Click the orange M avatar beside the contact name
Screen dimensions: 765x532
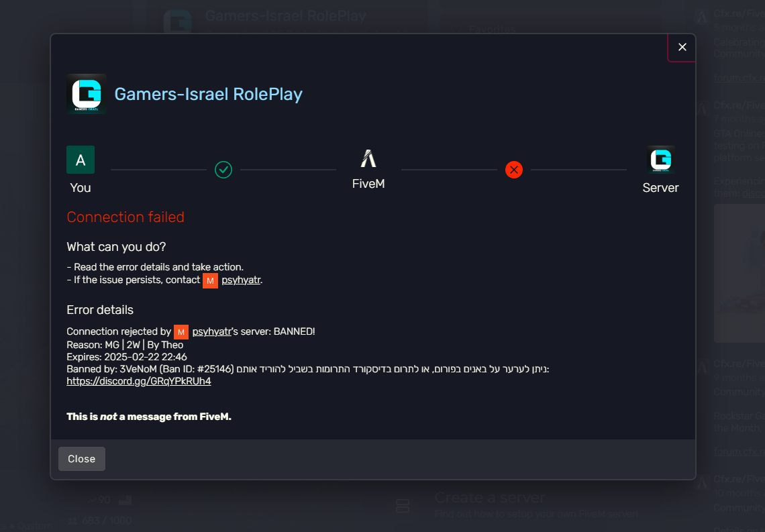[211, 280]
